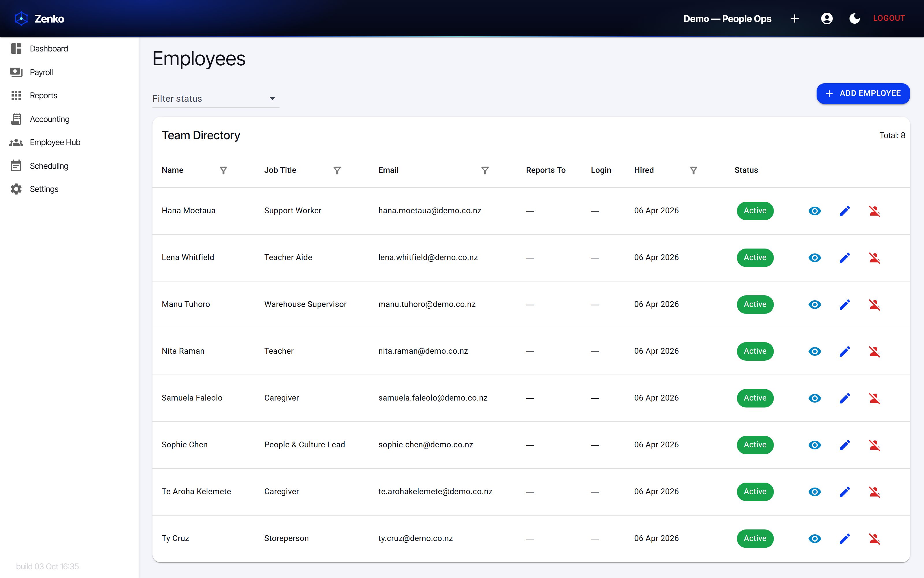Click the Active badge for Te Aroha Kelemete

pos(755,492)
